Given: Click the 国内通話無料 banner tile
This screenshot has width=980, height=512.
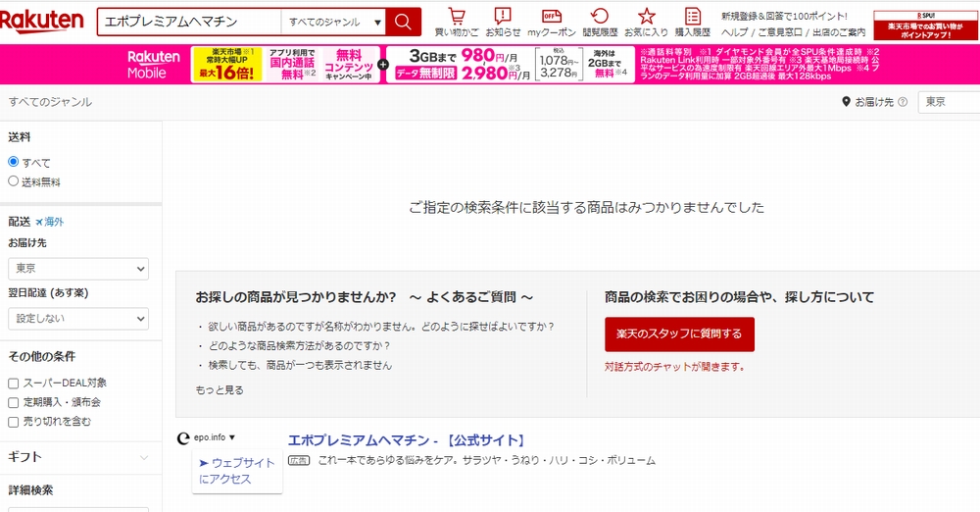Looking at the screenshot, I should [x=292, y=65].
